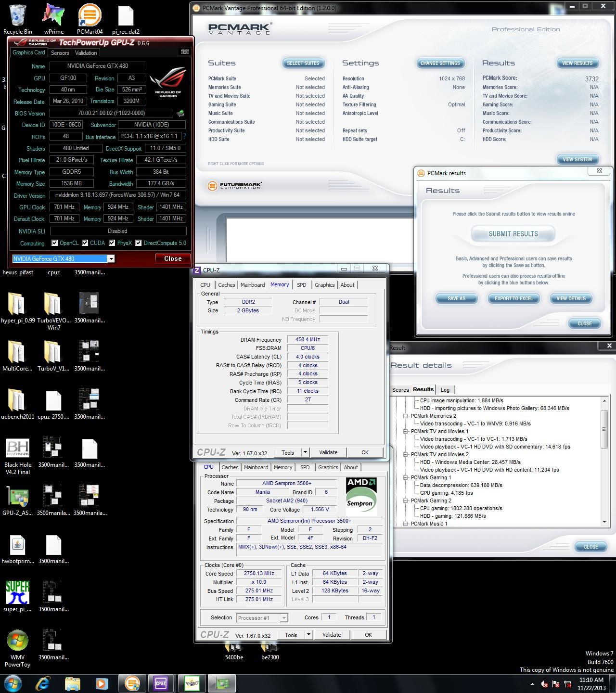Image resolution: width=616 pixels, height=693 pixels.
Task: Open the GPU selection dropdown in GPU-Z
Action: (111, 259)
